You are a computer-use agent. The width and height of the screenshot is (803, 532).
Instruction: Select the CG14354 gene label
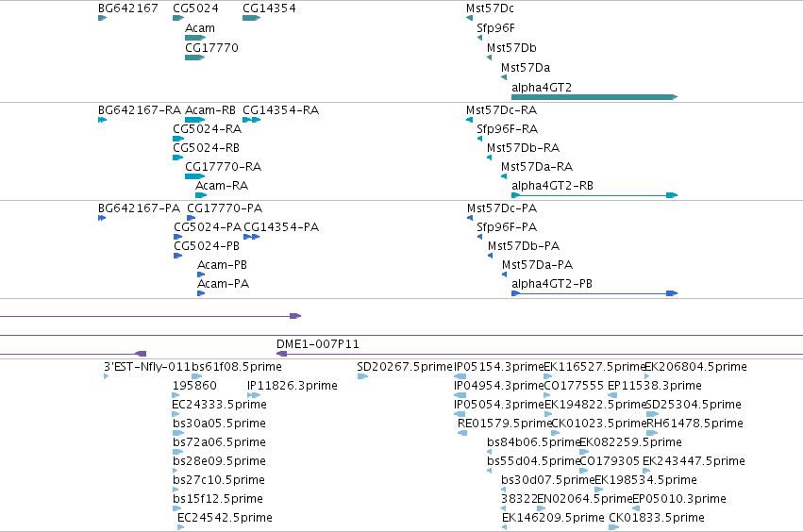tap(269, 8)
